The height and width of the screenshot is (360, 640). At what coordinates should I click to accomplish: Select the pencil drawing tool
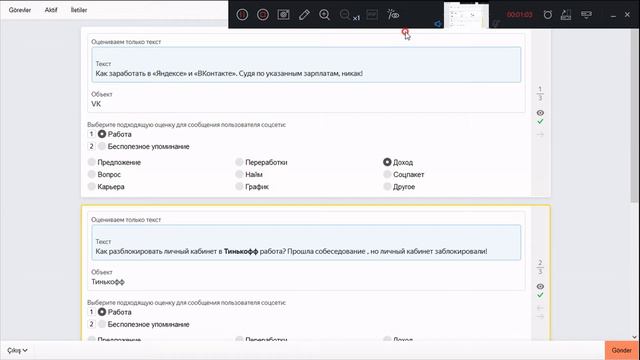pyautogui.click(x=304, y=15)
